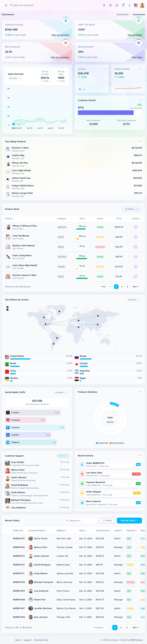Click Facebook icon in traffic list
147x644 pixels.
tap(8, 427)
